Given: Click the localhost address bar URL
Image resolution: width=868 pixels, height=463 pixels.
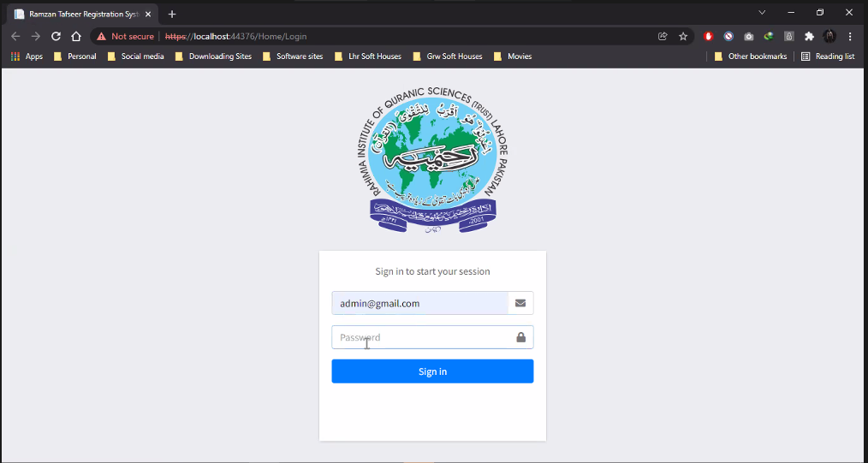Looking at the screenshot, I should [235, 37].
